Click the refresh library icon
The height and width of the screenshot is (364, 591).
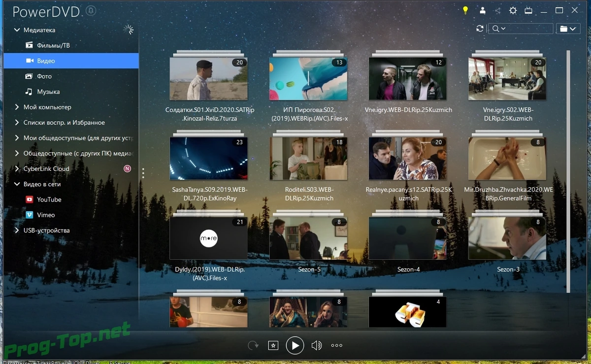[x=480, y=29]
